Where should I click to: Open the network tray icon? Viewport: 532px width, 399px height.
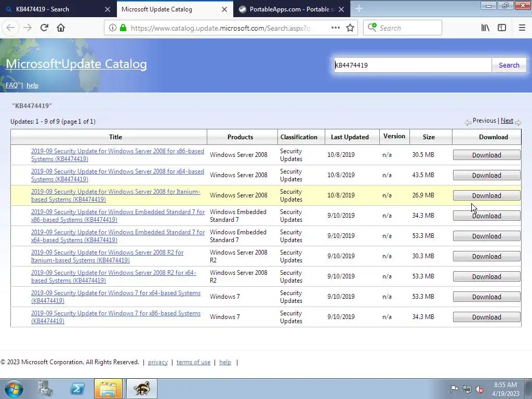point(467,389)
